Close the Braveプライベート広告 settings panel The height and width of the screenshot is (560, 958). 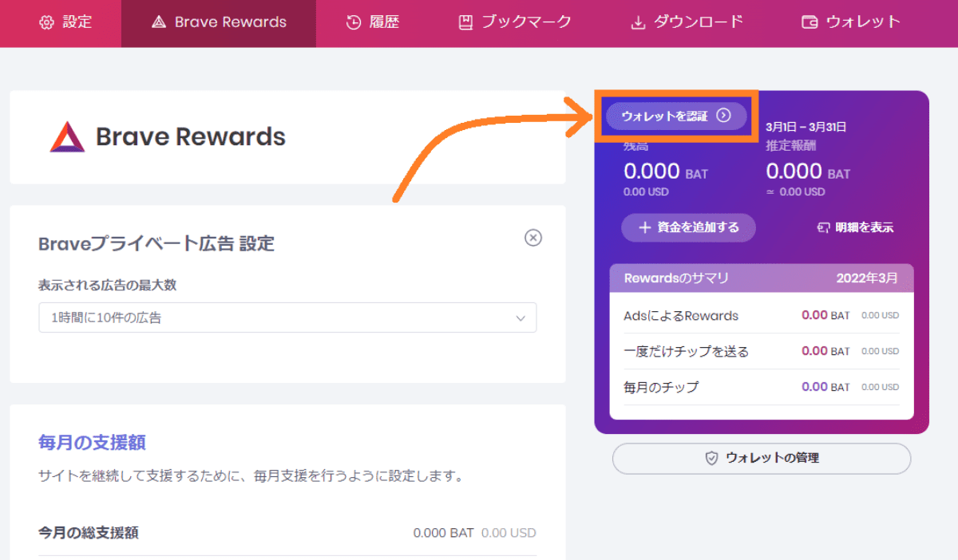pyautogui.click(x=533, y=238)
